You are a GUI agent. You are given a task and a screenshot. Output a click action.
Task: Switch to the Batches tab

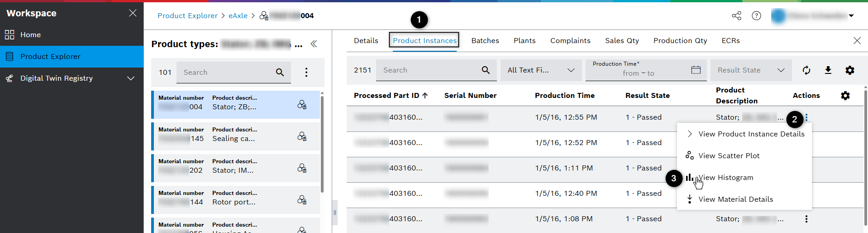point(485,41)
